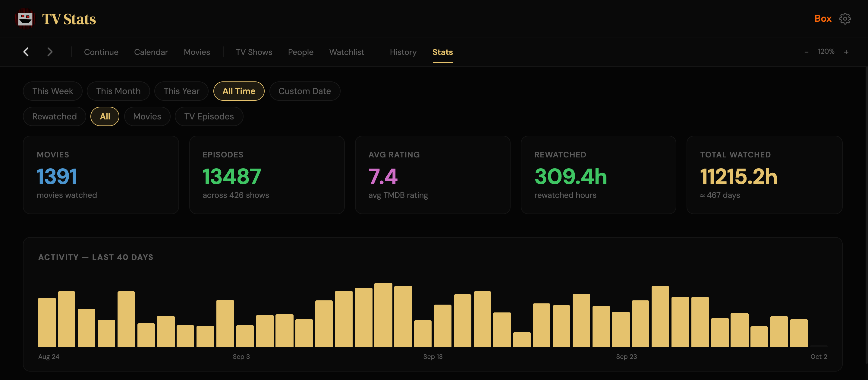This screenshot has width=868, height=380.
Task: Toggle the Rewatched filter
Action: click(x=55, y=116)
